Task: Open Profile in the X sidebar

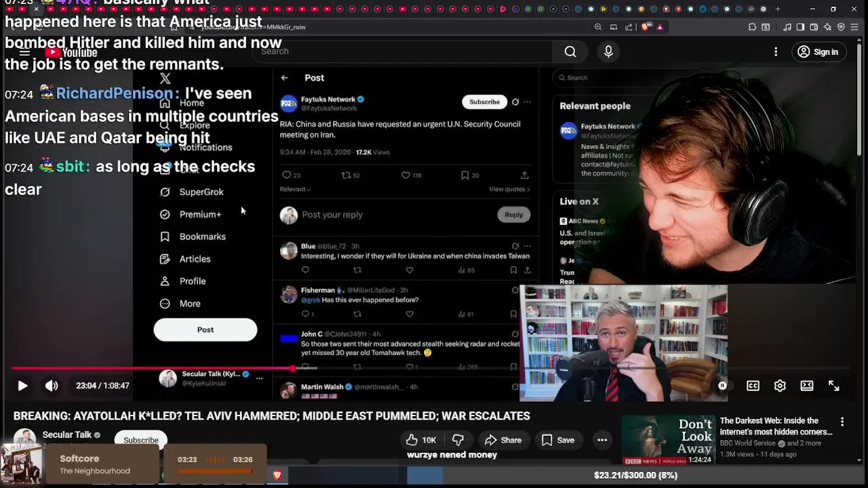Action: click(183, 281)
